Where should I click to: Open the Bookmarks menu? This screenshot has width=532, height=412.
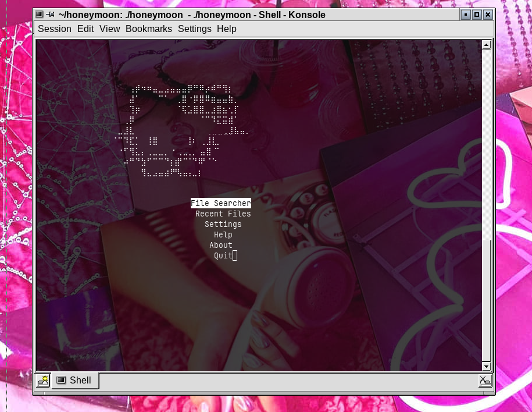149,29
